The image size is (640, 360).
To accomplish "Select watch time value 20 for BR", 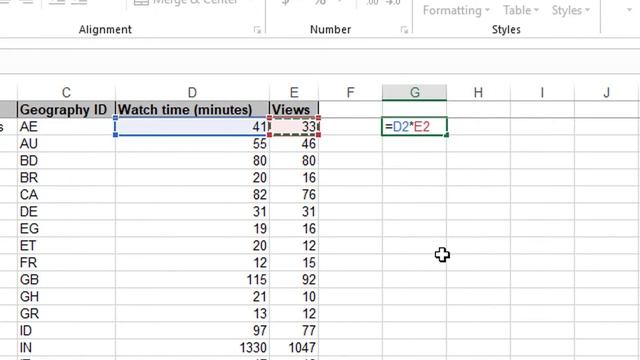I will [x=192, y=178].
